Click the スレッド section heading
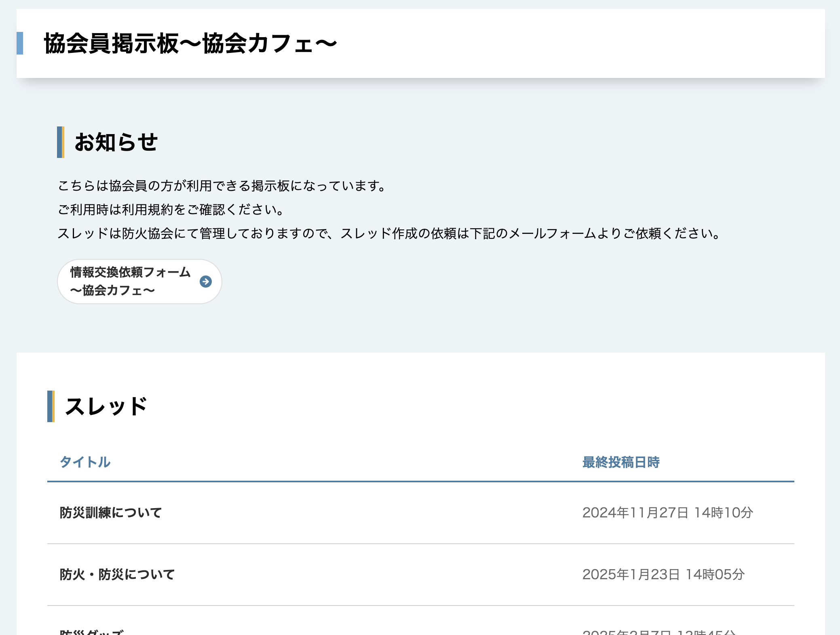The image size is (840, 635). click(x=106, y=406)
